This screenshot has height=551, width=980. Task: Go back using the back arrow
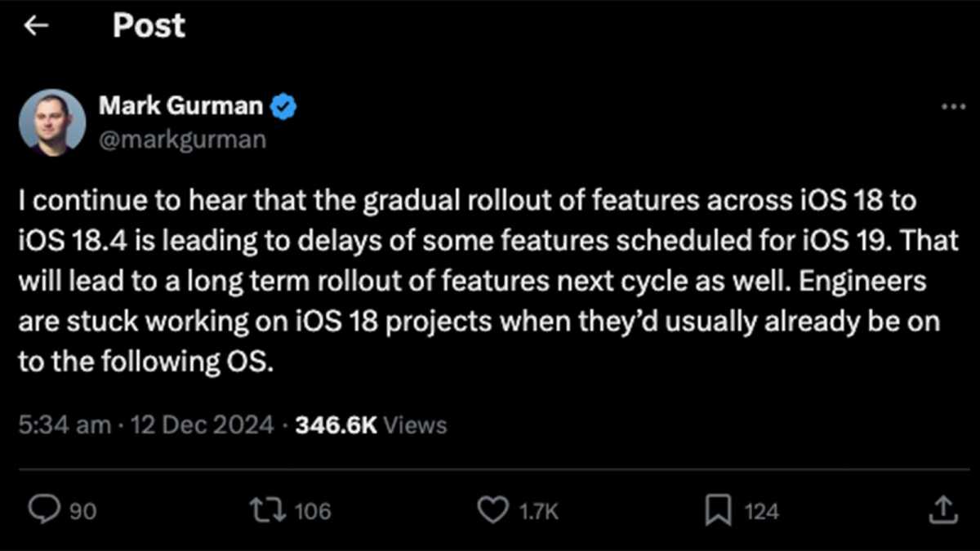[x=35, y=25]
